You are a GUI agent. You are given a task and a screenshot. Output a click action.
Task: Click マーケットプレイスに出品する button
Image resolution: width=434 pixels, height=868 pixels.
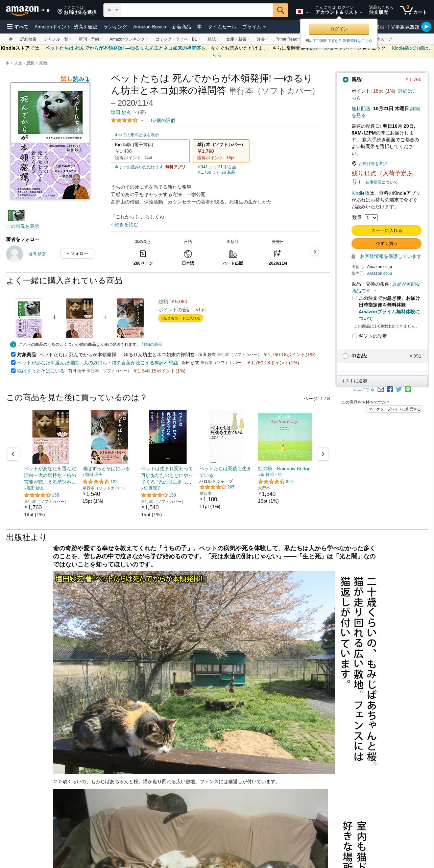click(394, 409)
